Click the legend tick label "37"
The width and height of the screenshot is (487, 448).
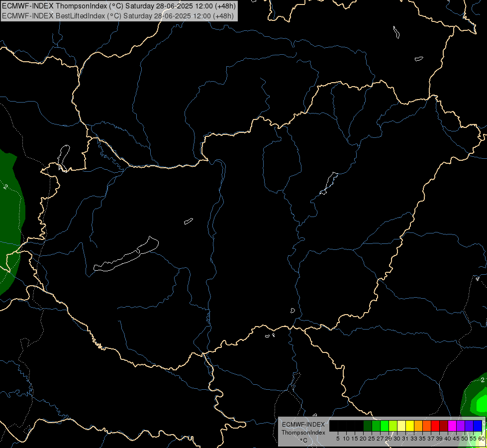point(430,439)
